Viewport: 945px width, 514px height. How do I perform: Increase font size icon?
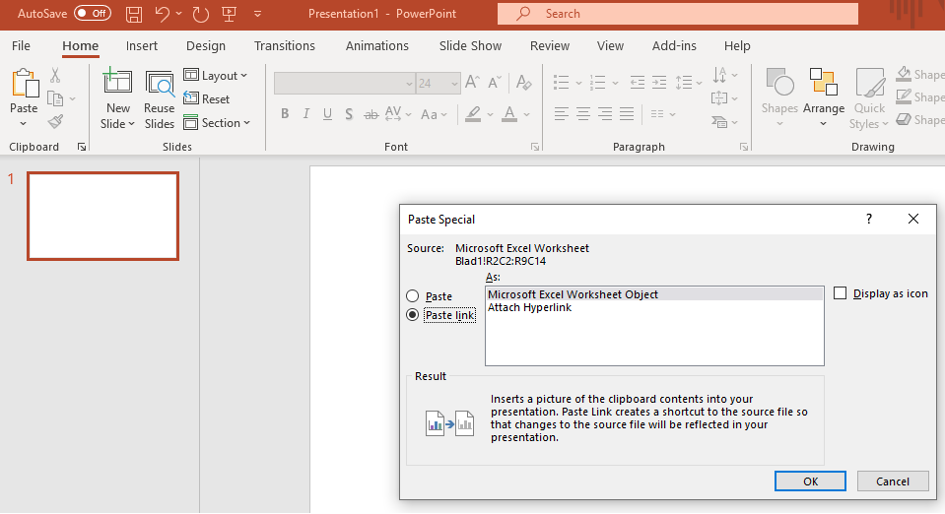472,83
